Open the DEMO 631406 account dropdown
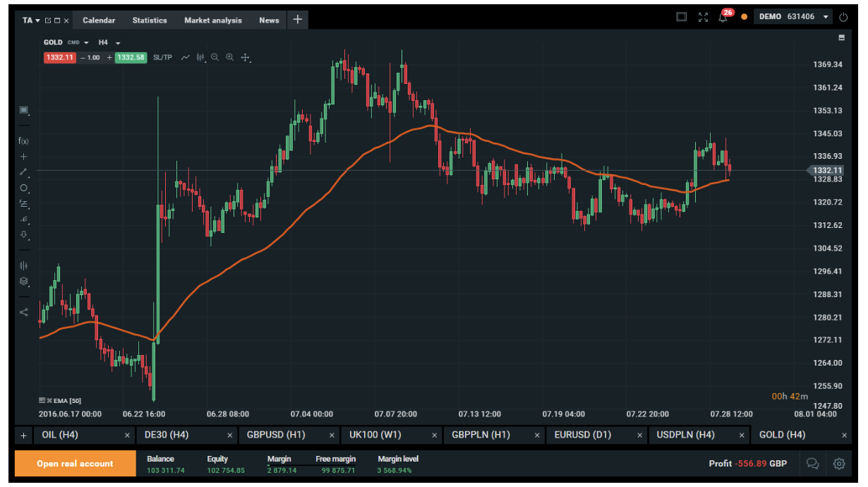Viewport: 868px width, 487px height. pos(826,17)
